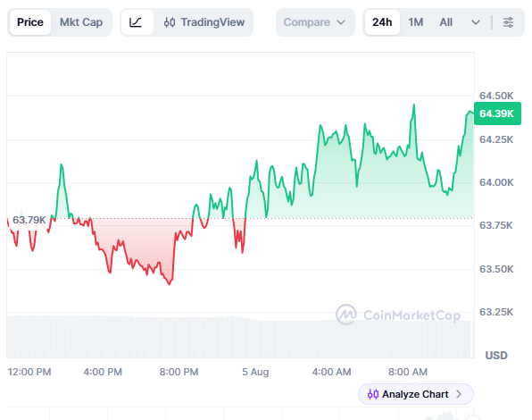This screenshot has height=420, width=532.
Task: Click the TradingView candlestick icon
Action: coord(170,22)
